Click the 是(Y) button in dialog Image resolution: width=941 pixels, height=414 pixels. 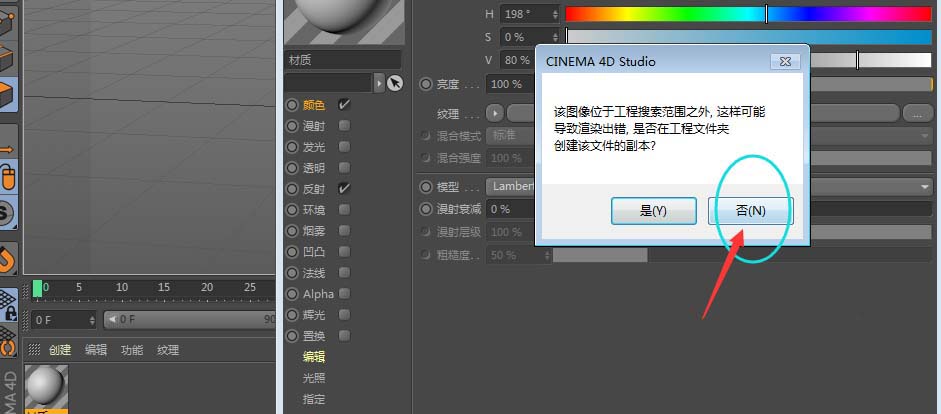654,211
